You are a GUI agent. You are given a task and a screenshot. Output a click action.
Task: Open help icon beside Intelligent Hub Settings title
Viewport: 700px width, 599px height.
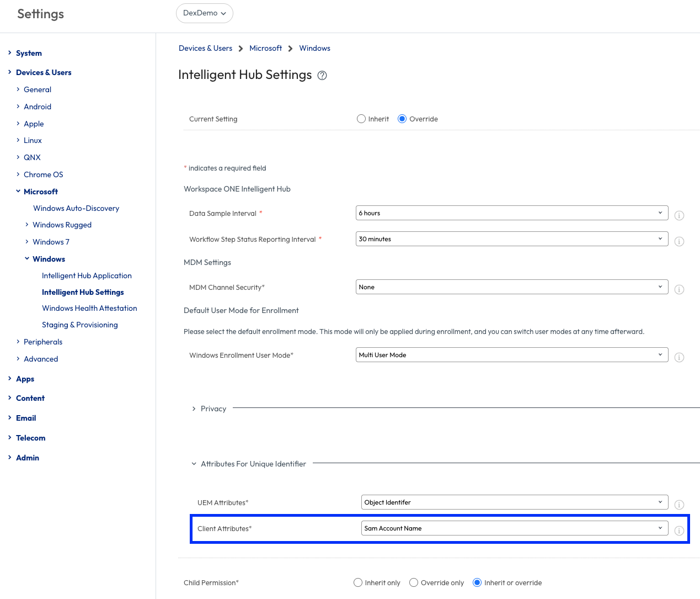322,76
